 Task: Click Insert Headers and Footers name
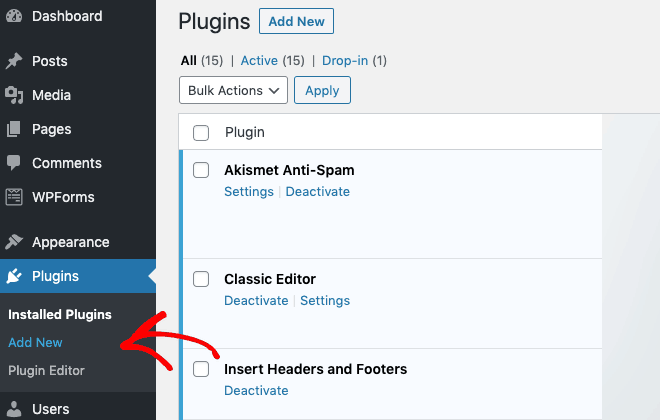point(316,369)
